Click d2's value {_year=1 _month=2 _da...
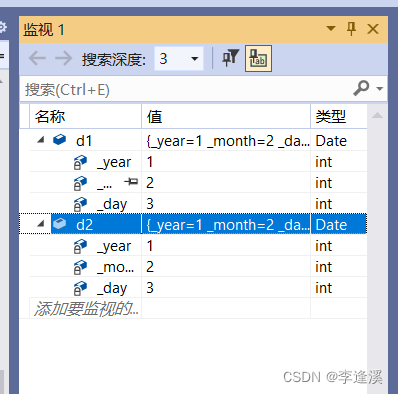This screenshot has width=398, height=394. tap(228, 225)
